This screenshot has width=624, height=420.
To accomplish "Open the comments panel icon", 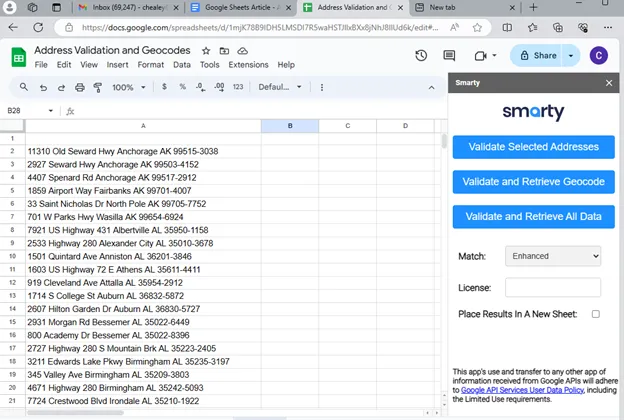I will click(449, 56).
